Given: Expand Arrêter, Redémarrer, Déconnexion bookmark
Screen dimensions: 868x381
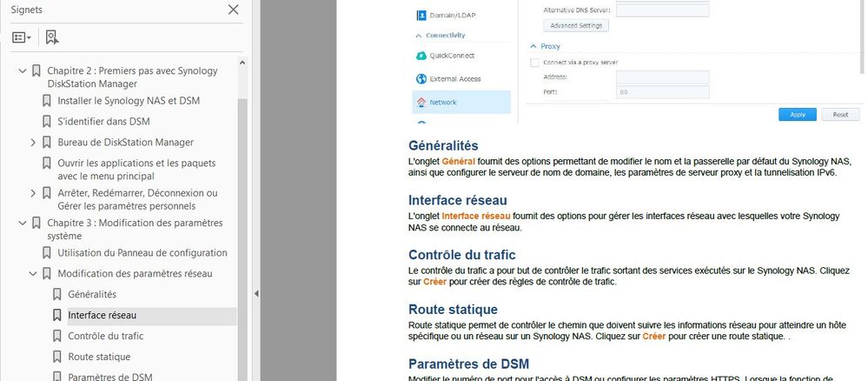Looking at the screenshot, I should pyautogui.click(x=33, y=194).
